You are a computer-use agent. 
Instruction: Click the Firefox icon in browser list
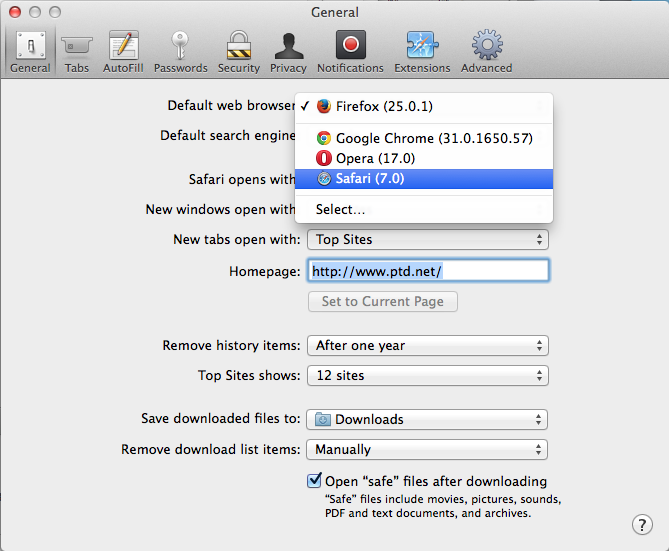[324, 106]
